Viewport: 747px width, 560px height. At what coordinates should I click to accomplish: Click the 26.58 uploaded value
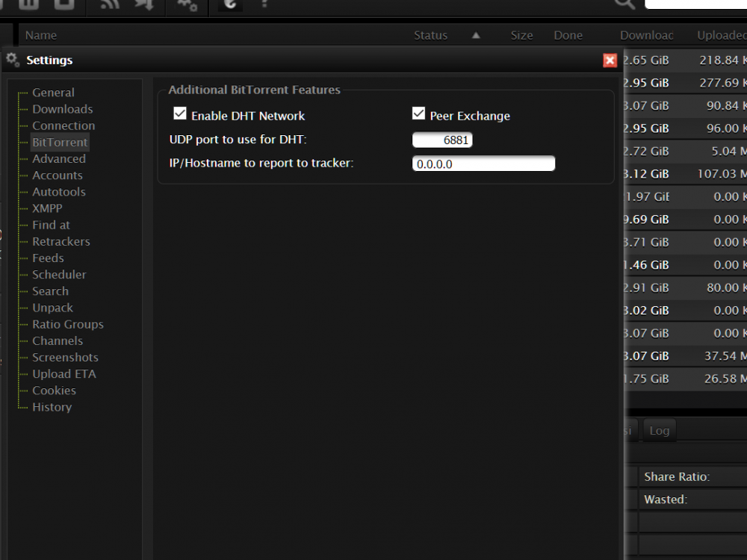coord(725,379)
